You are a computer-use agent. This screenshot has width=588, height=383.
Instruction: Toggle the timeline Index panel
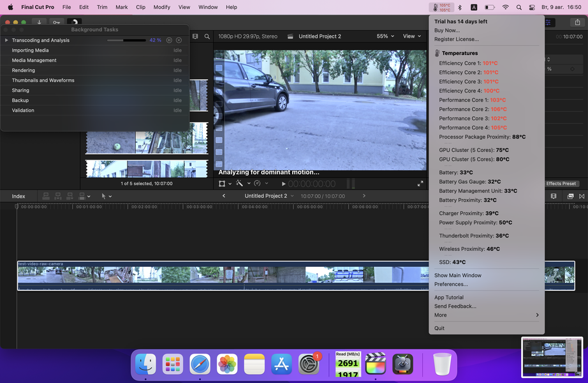18,196
